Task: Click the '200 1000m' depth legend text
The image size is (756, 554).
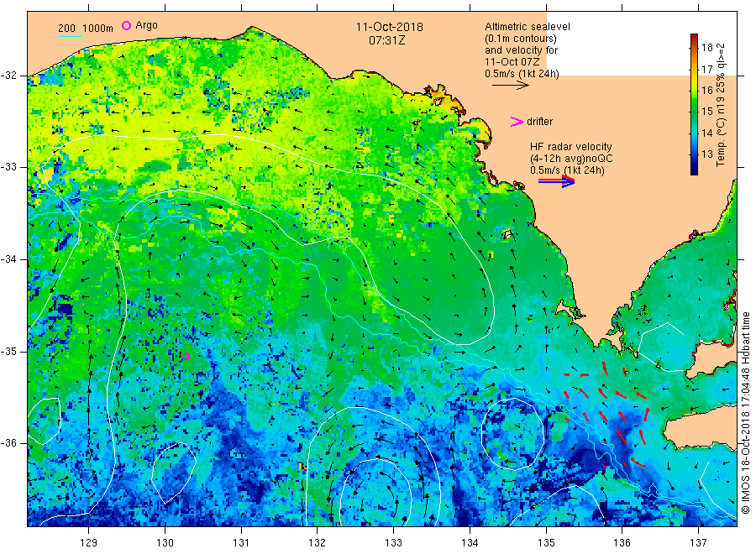Action: [x=86, y=28]
